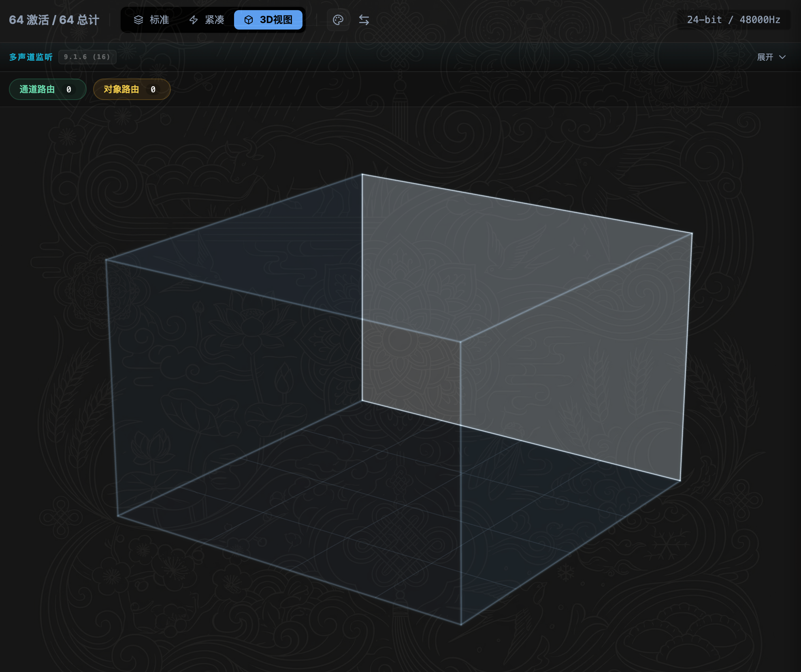This screenshot has height=672, width=801.
Task: Click the cube icon in 3D视图 button
Action: pyautogui.click(x=249, y=20)
